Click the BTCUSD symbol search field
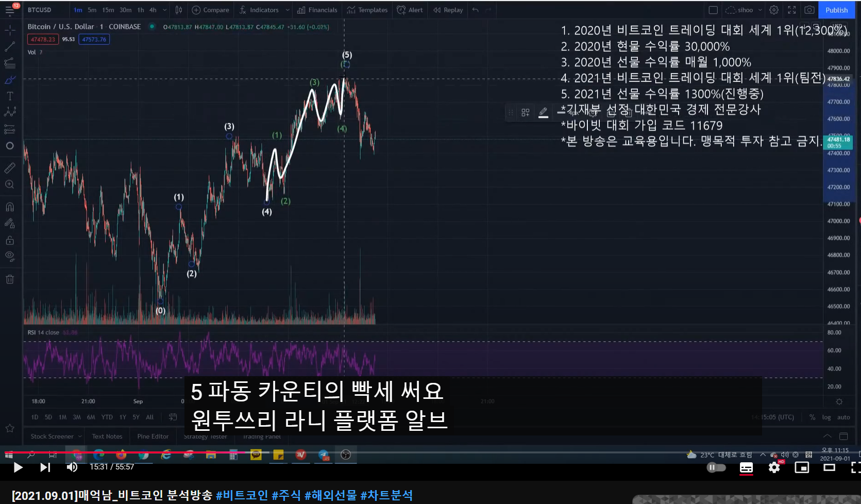The height and width of the screenshot is (504, 861). coord(40,10)
